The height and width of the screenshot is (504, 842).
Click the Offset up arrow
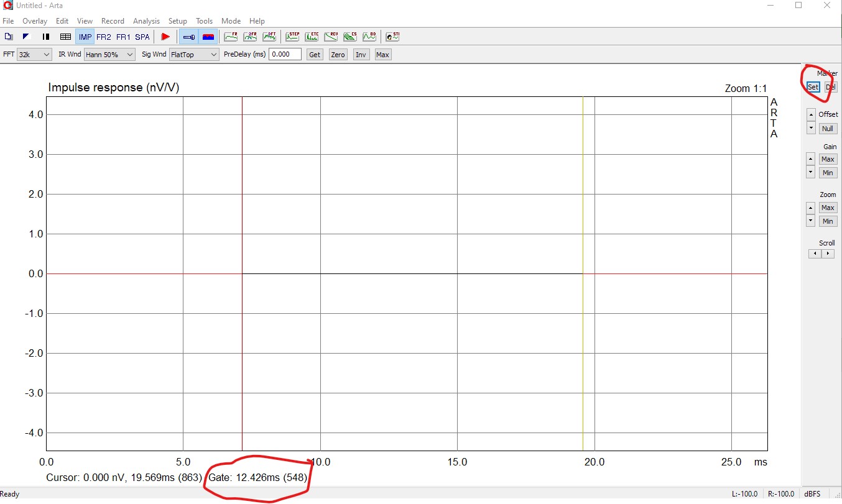[x=811, y=115]
